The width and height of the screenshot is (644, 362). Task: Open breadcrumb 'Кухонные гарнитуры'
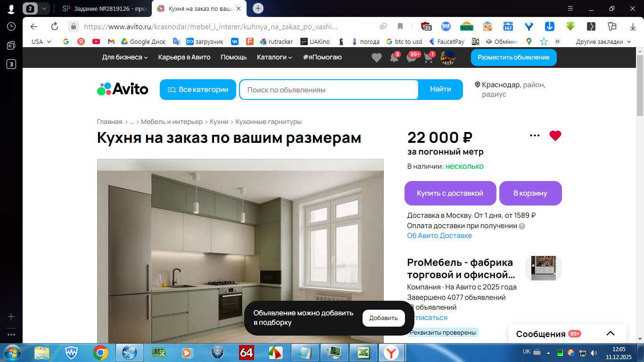coord(268,122)
